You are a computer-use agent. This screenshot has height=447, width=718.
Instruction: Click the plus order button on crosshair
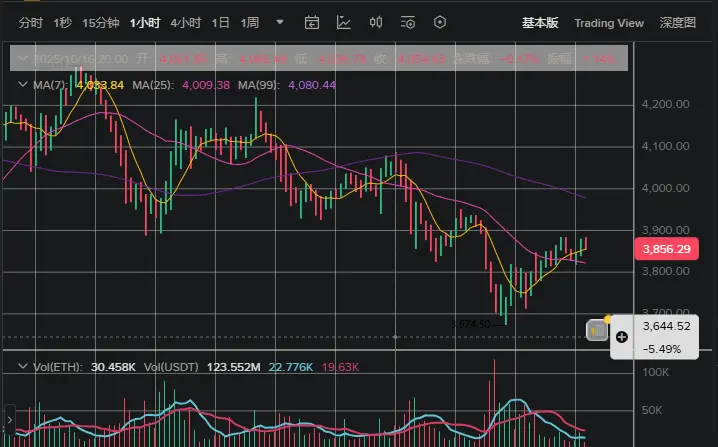621,337
